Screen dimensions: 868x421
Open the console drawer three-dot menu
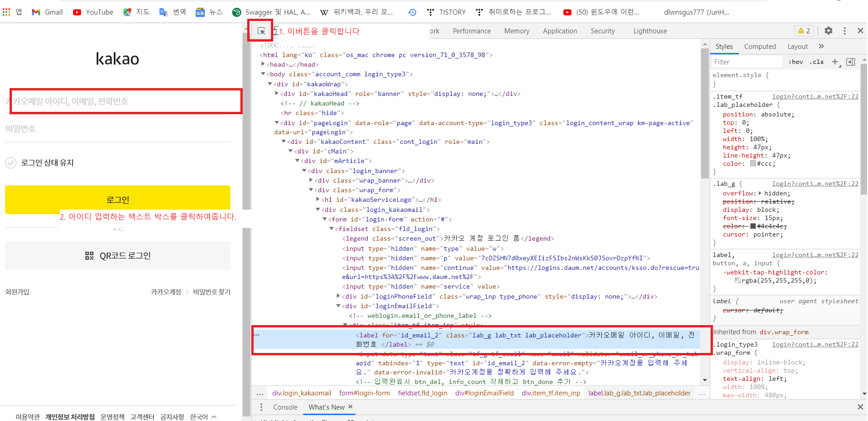click(x=261, y=407)
